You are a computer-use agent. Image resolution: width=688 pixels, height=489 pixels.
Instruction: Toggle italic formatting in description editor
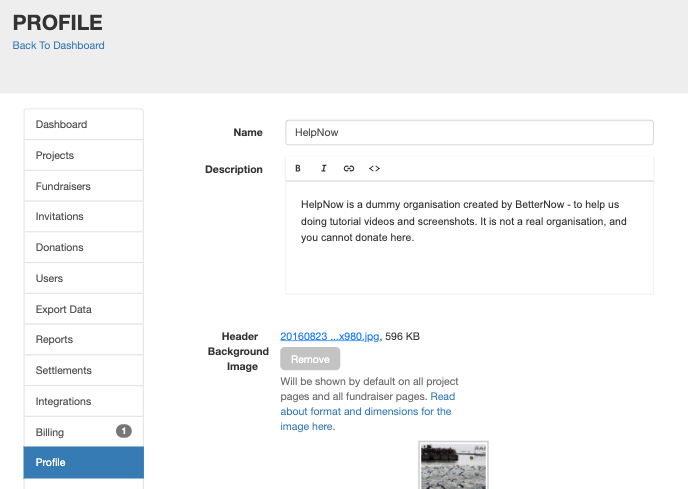coord(323,169)
